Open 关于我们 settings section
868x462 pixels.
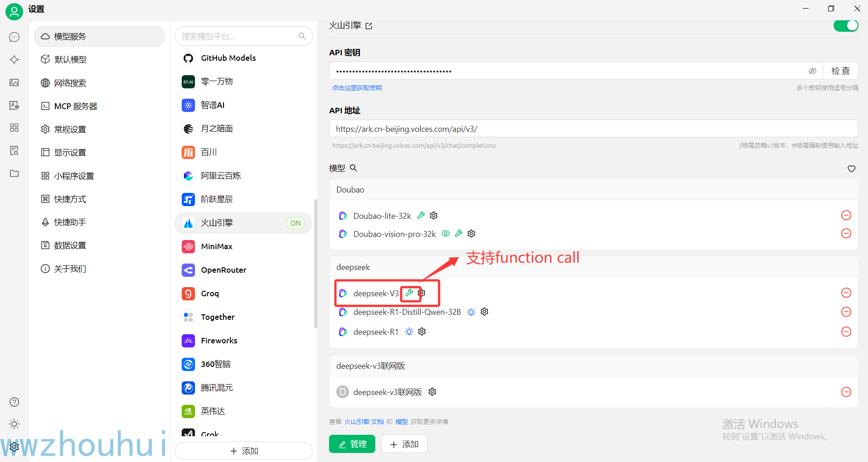[x=99, y=269]
